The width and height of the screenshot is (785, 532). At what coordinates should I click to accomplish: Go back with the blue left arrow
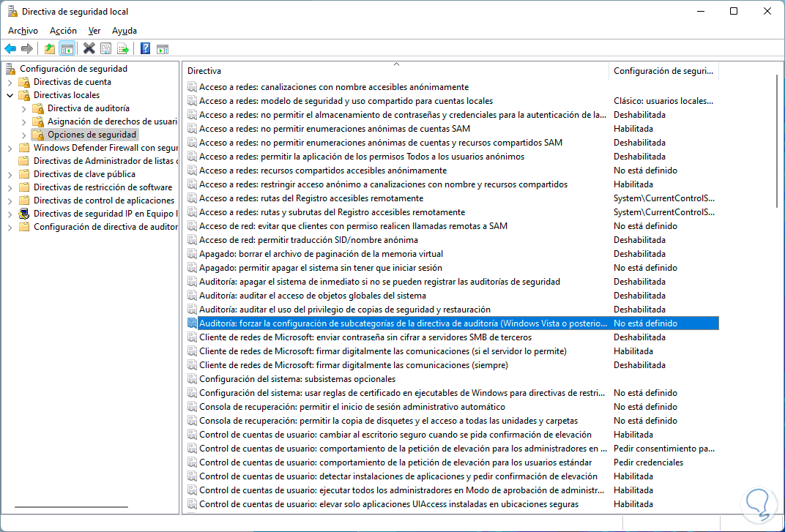tap(10, 48)
